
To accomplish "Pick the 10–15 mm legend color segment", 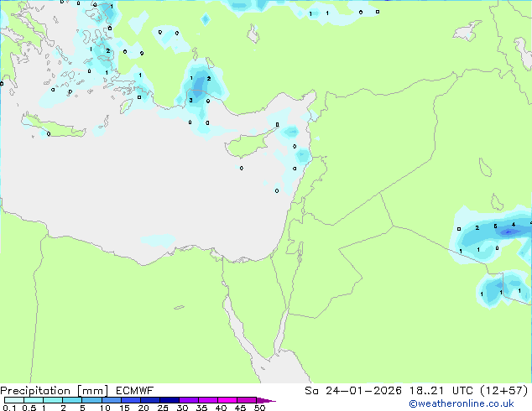I will 111,400.
